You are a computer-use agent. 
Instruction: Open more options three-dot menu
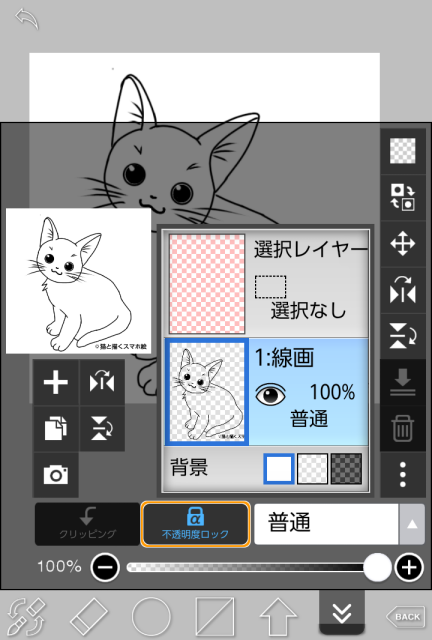[403, 475]
